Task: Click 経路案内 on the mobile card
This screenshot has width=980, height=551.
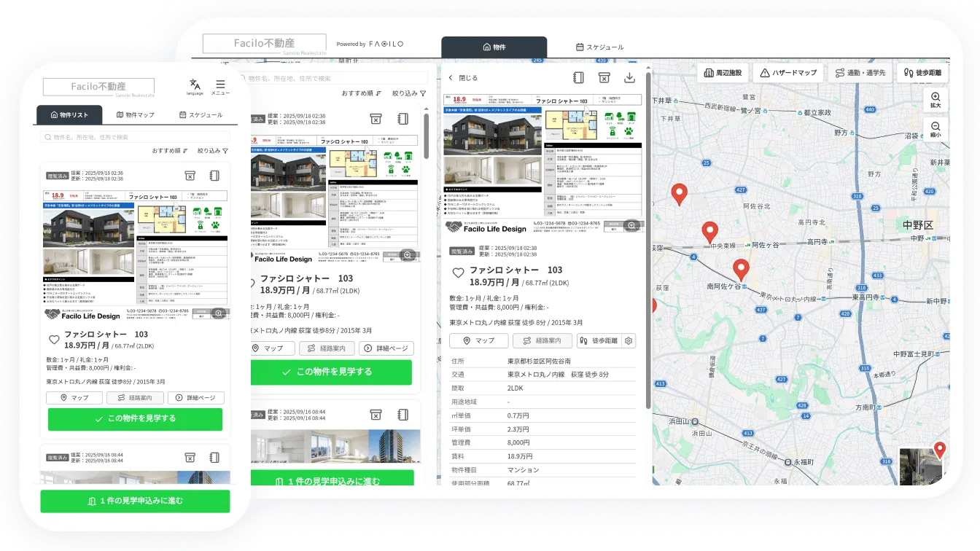Action: 135,398
